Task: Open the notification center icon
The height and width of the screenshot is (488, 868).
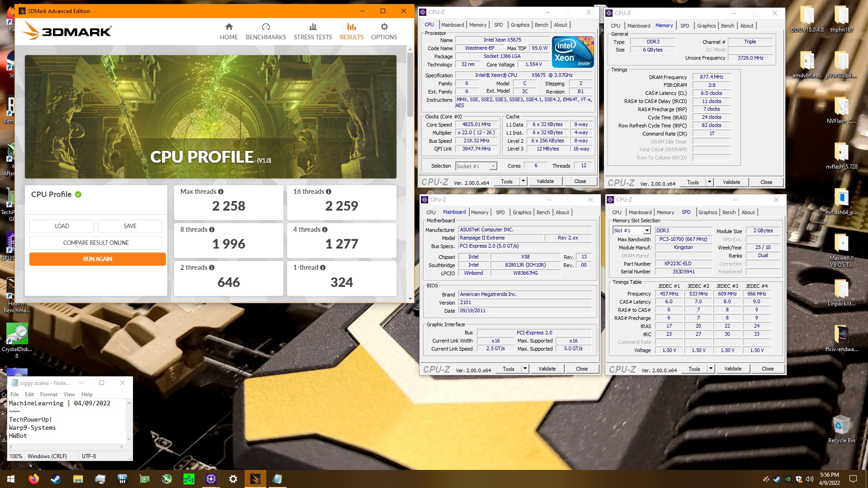Action: (853, 479)
